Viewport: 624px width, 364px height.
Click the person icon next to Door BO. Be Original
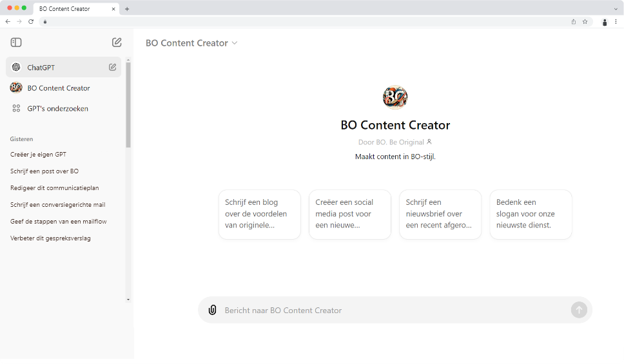[x=429, y=142]
